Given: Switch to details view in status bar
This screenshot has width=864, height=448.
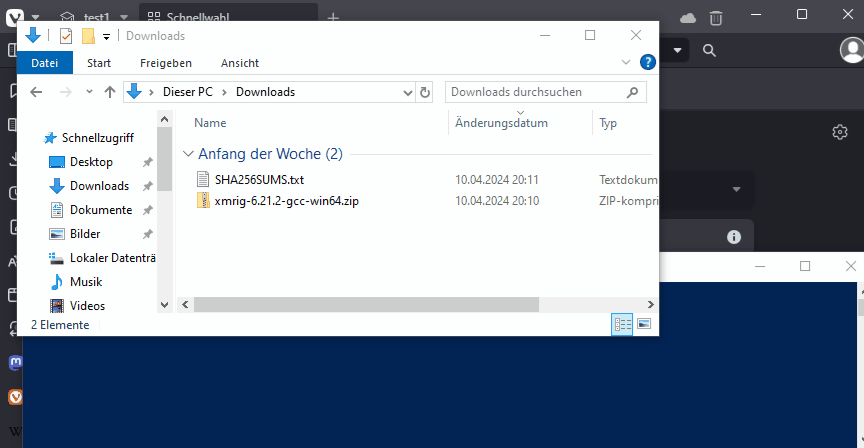Looking at the screenshot, I should click(x=623, y=324).
